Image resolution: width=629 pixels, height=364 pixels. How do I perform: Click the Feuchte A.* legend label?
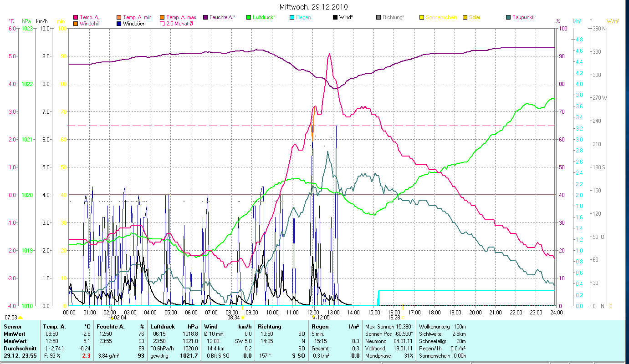tap(222, 17)
